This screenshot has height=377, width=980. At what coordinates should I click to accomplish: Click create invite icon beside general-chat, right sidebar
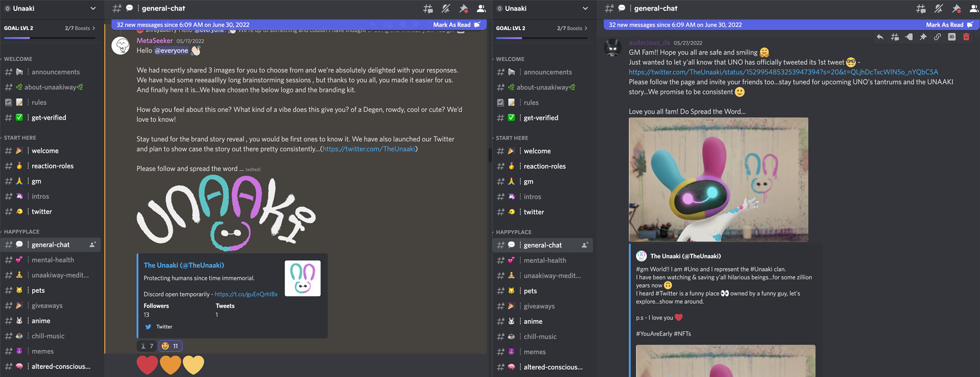click(584, 245)
